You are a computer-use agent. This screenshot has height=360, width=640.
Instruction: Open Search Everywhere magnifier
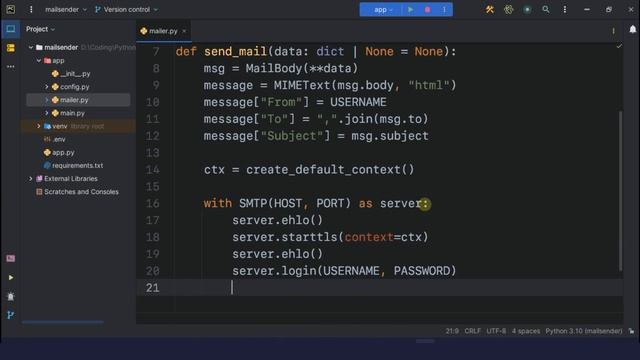(x=546, y=9)
